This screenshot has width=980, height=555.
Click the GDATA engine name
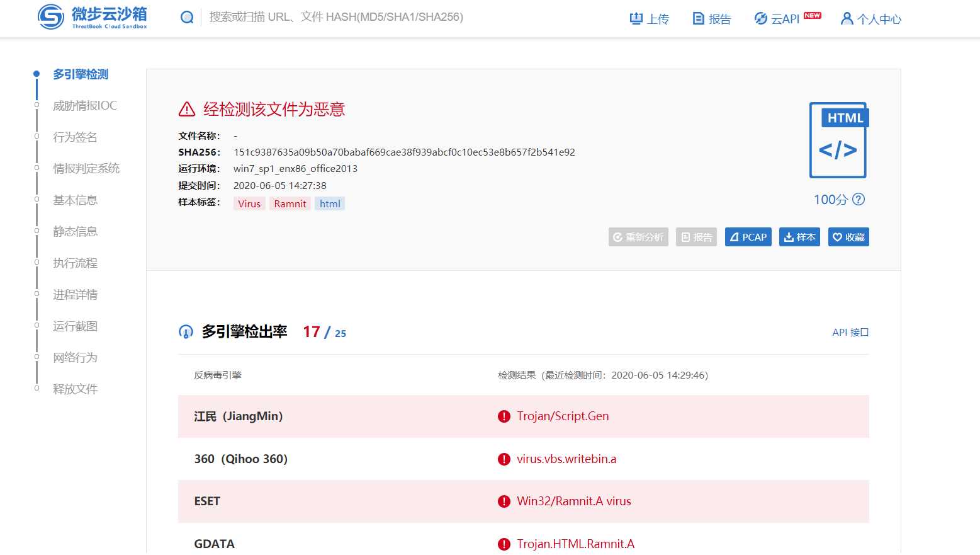(215, 544)
